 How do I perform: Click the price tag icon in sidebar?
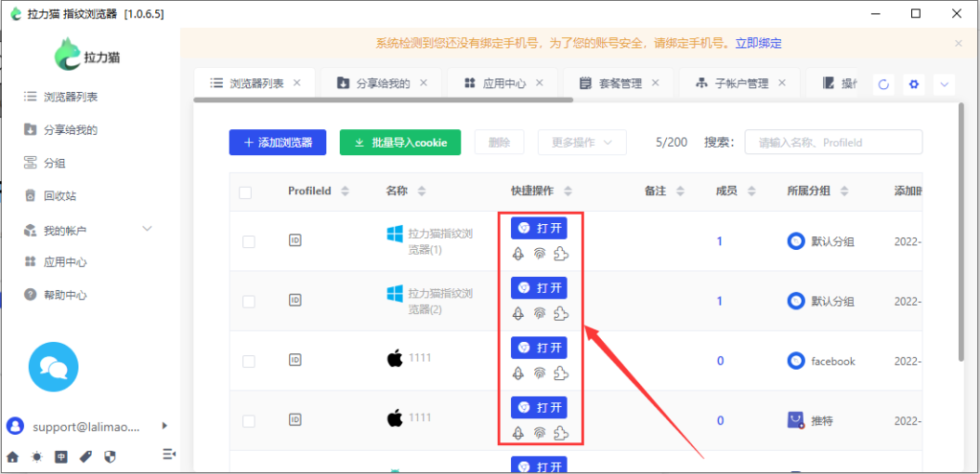(85, 457)
